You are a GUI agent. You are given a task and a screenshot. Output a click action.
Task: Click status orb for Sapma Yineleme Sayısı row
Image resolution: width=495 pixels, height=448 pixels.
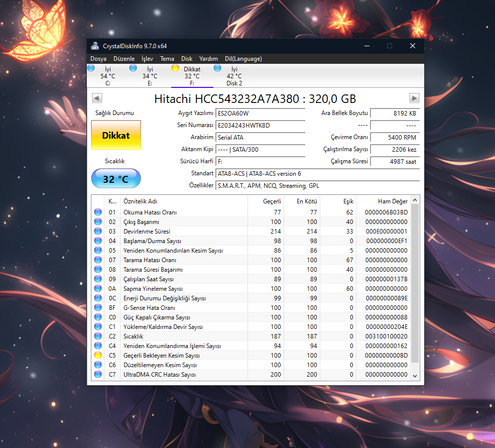tap(98, 289)
